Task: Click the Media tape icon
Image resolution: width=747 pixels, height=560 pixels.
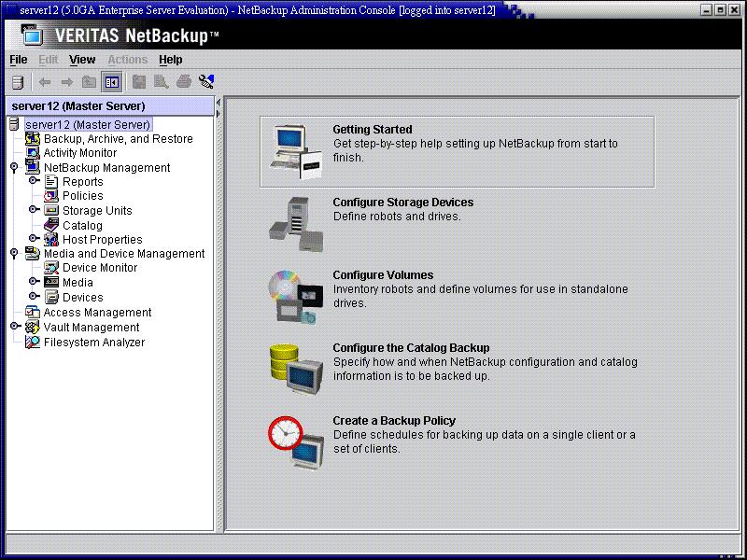Action: [51, 283]
